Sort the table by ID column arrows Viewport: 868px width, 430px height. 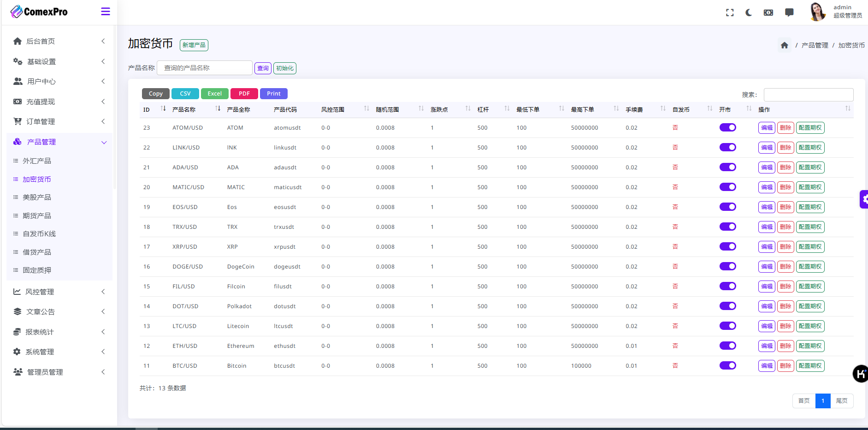tap(163, 109)
